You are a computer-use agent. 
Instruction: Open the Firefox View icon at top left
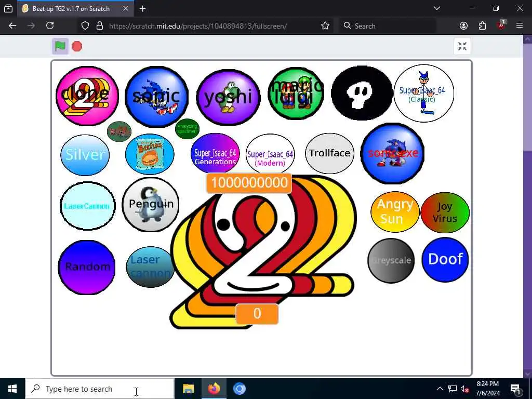(8, 9)
